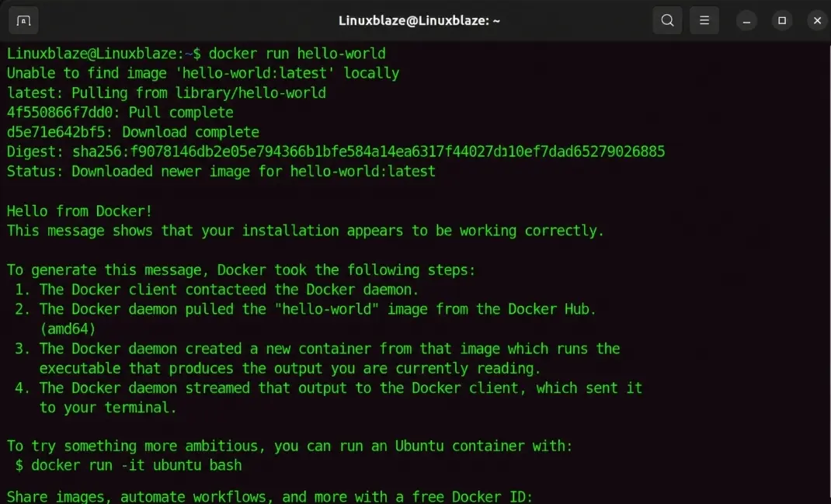This screenshot has width=831, height=504.
Task: Click 'Status: Downloaded newer image' line
Action: (221, 171)
